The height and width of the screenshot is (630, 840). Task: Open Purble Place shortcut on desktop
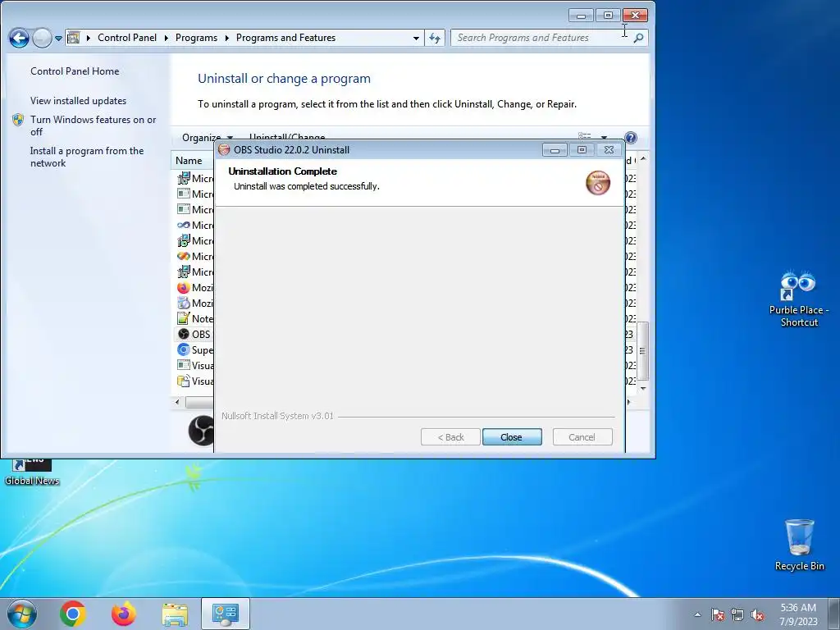point(799,299)
